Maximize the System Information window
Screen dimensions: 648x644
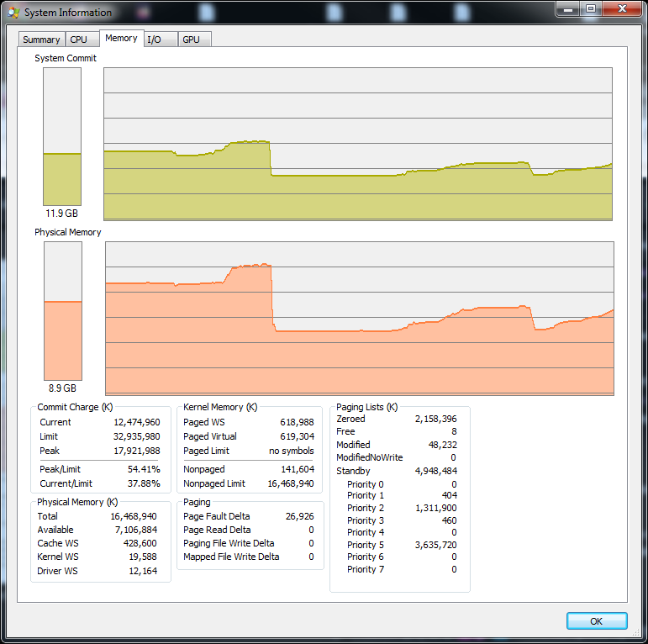click(x=591, y=9)
